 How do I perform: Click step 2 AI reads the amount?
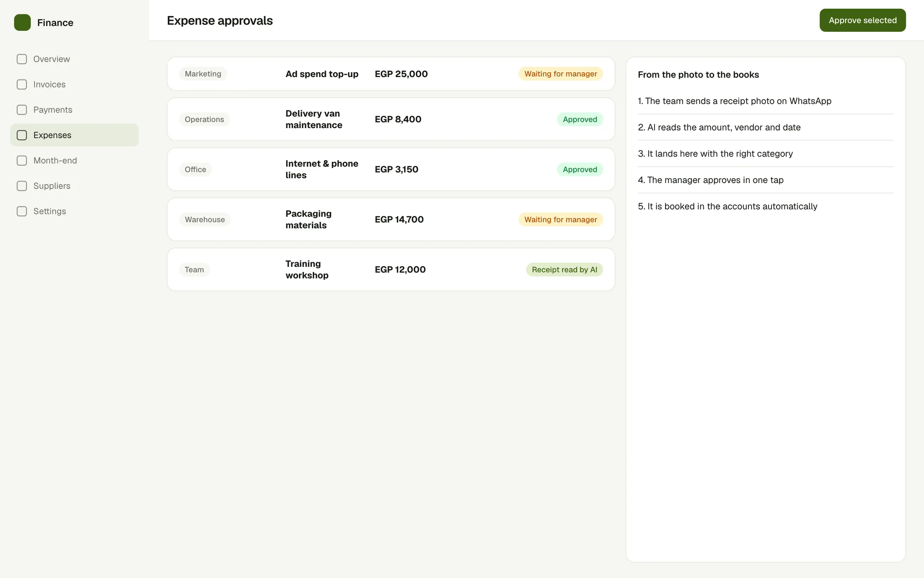pyautogui.click(x=719, y=128)
